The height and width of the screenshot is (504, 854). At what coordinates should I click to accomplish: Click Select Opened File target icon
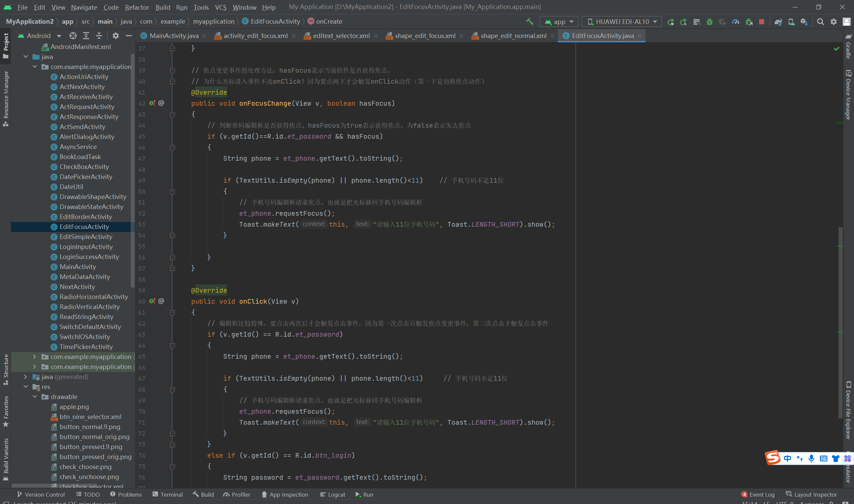pos(73,36)
